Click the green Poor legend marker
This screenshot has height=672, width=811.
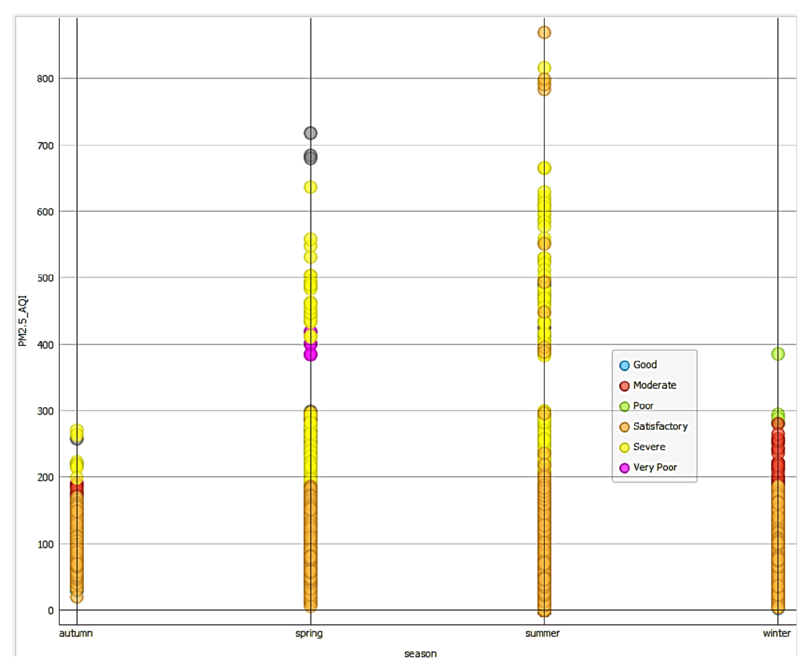coord(624,406)
